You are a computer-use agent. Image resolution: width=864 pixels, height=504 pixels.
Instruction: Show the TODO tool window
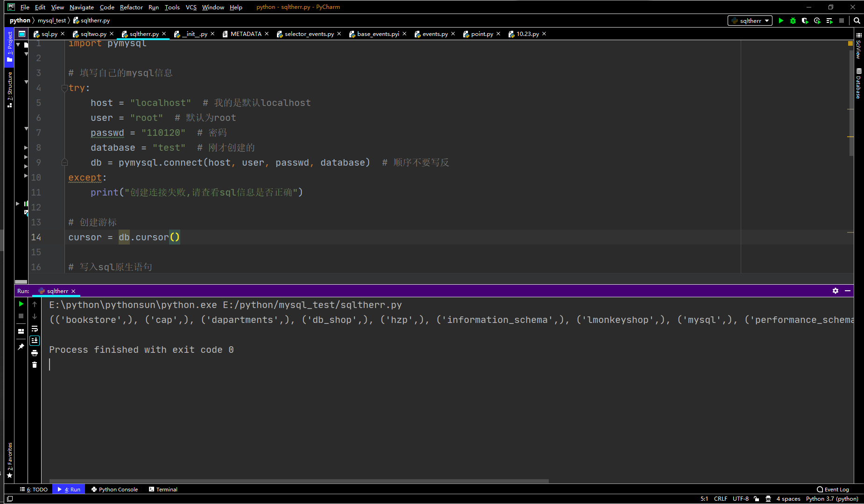pyautogui.click(x=34, y=490)
